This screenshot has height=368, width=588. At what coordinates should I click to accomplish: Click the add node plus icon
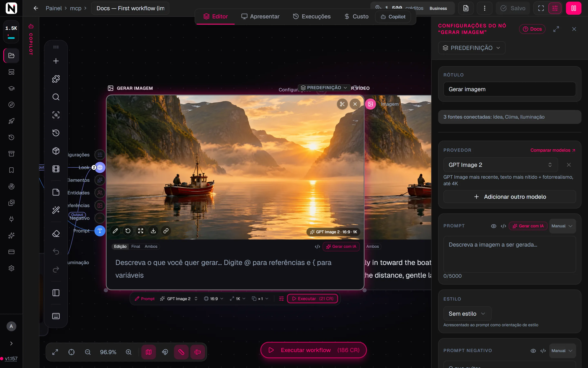coord(56,61)
